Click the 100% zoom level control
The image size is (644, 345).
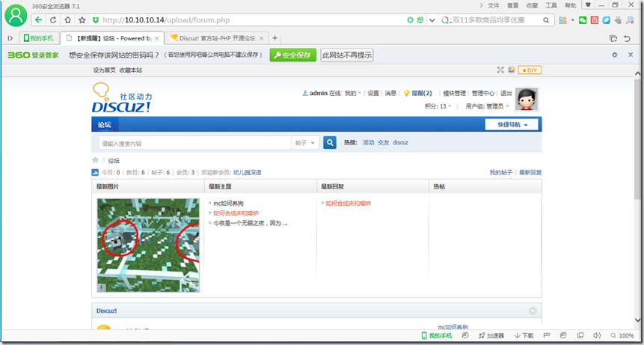point(622,335)
